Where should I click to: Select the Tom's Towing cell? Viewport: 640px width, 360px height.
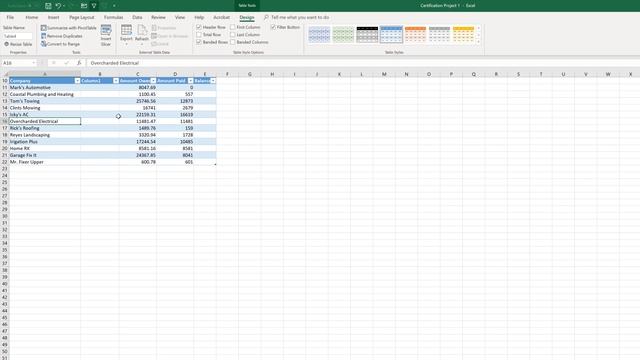coord(45,101)
